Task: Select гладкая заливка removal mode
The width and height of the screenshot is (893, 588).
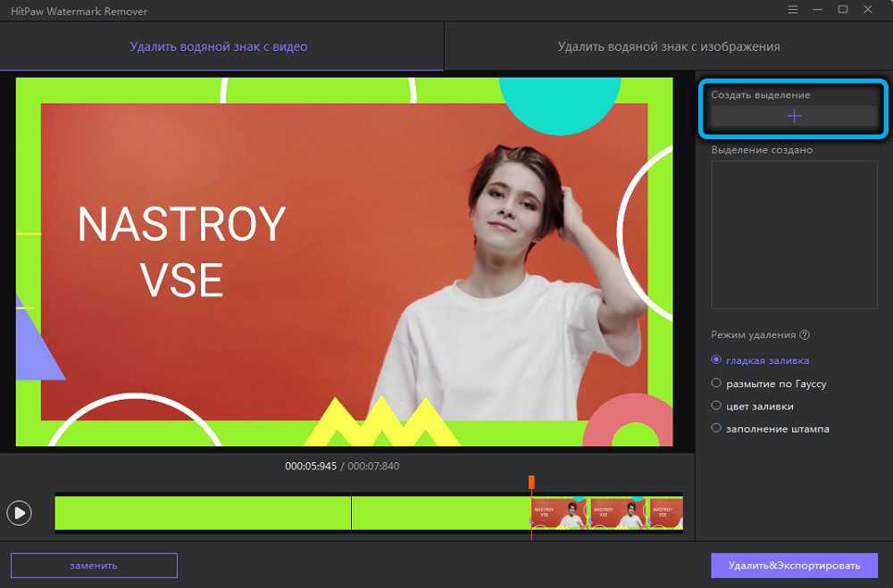Action: pyautogui.click(x=716, y=360)
